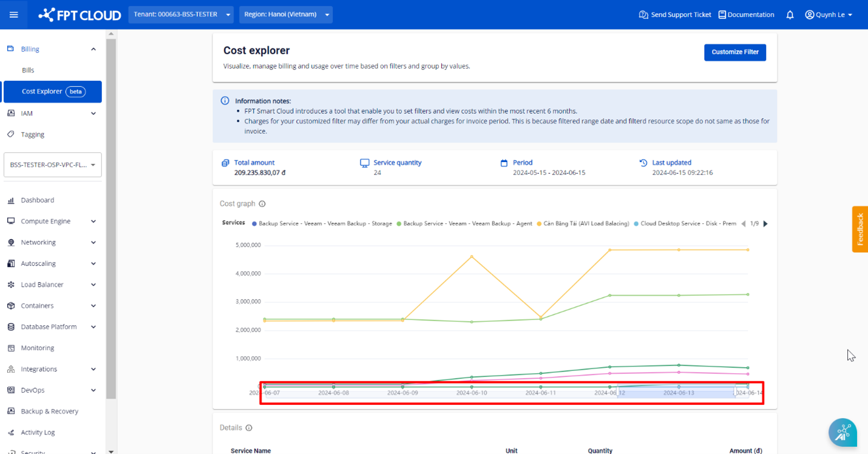Click the Billing sidebar icon
The image size is (868, 454).
click(x=10, y=49)
